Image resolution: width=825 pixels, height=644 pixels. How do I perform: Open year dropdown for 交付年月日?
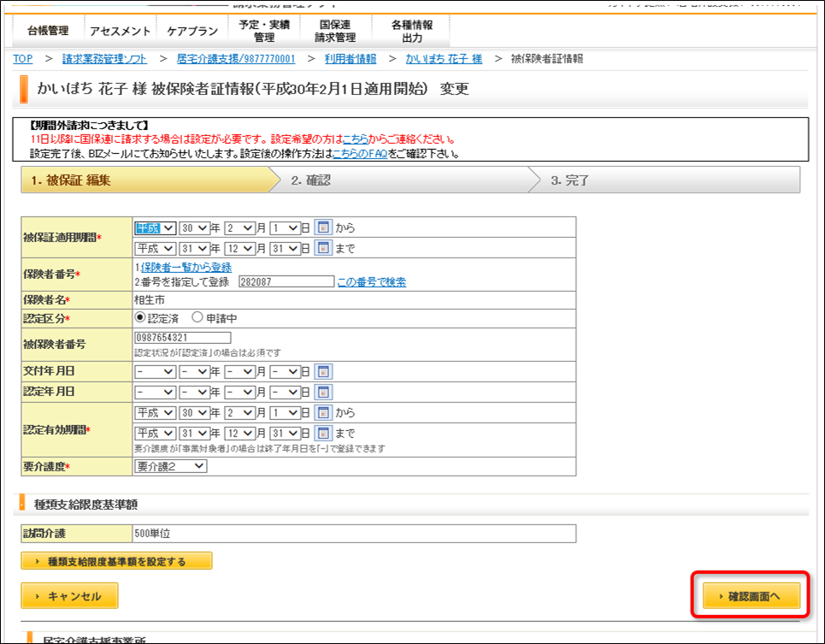[195, 372]
